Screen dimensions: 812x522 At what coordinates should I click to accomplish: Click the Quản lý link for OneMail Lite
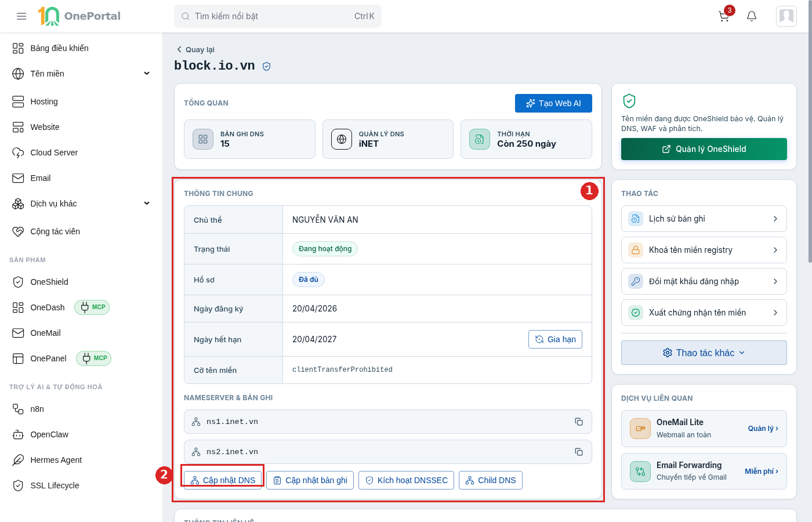(763, 429)
